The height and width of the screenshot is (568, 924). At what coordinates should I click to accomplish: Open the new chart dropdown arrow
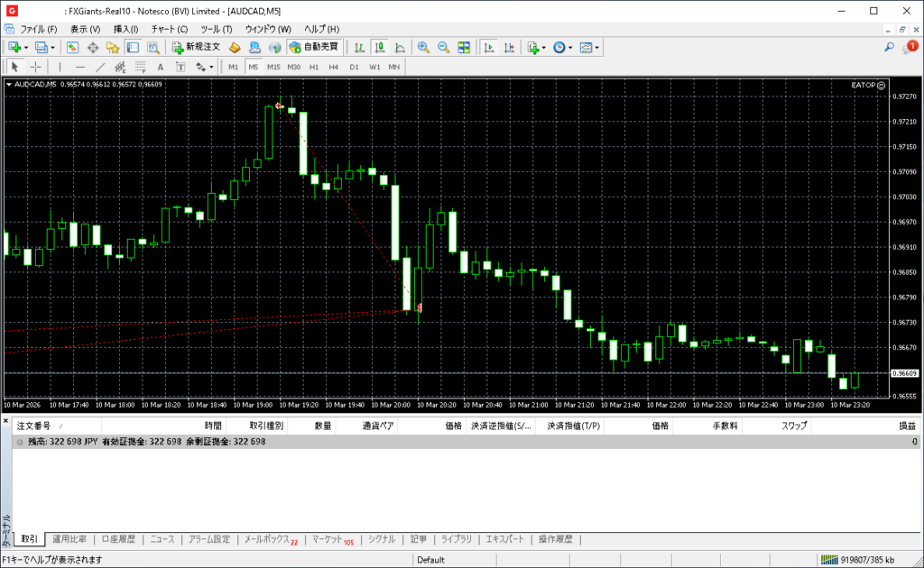tap(26, 47)
